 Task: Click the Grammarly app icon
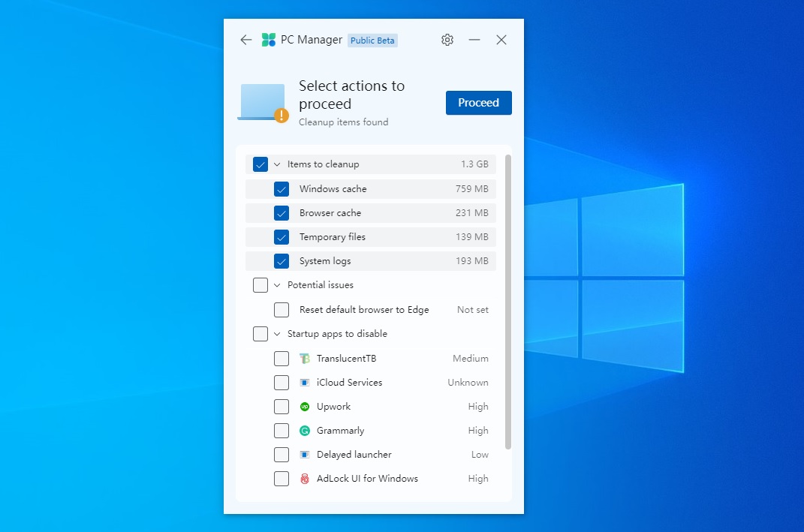[304, 431]
